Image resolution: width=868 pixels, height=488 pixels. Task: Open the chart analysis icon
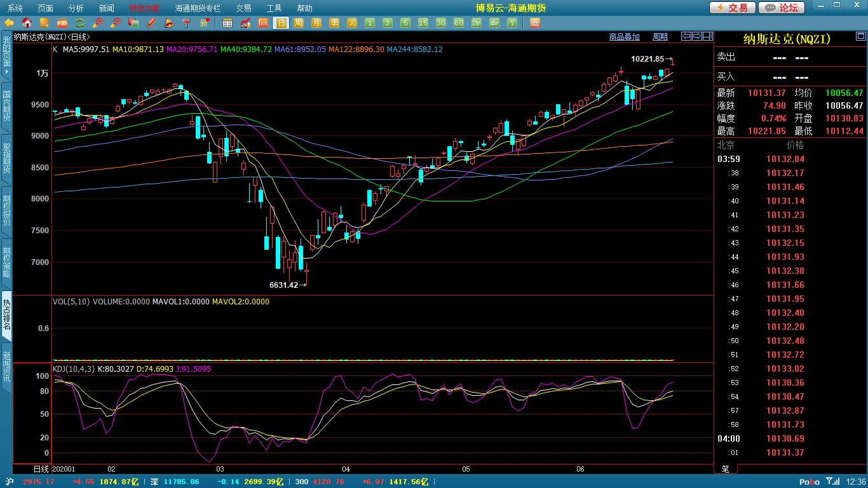245,23
